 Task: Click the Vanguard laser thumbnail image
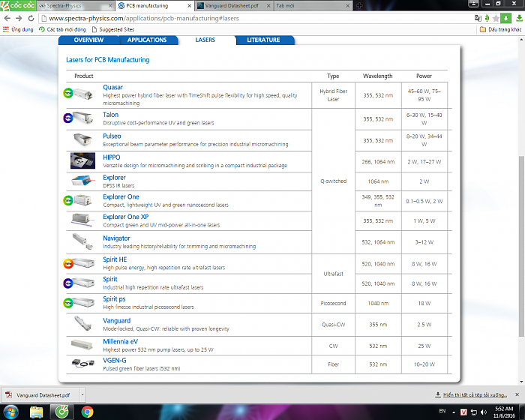[x=82, y=323]
